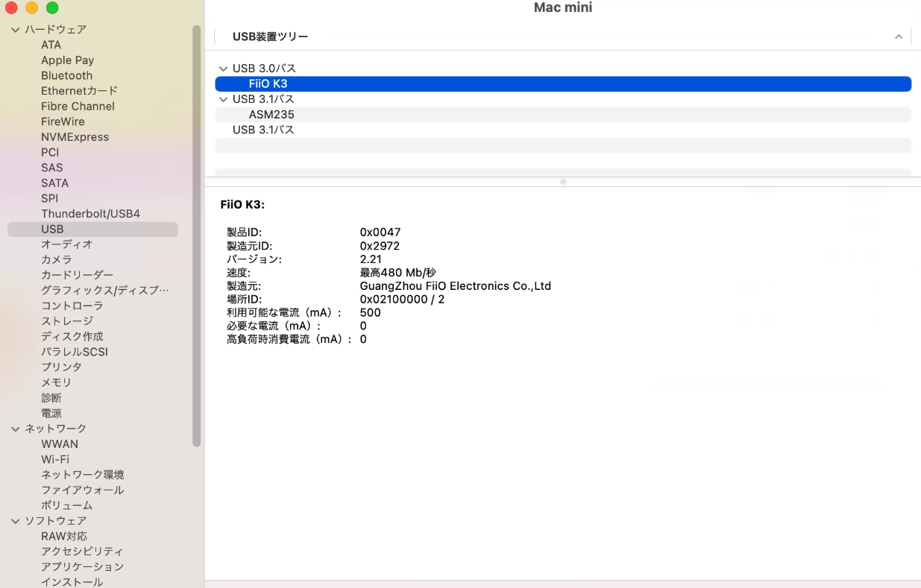
Task: Open ディスク作成 in the sidebar
Action: click(x=72, y=336)
